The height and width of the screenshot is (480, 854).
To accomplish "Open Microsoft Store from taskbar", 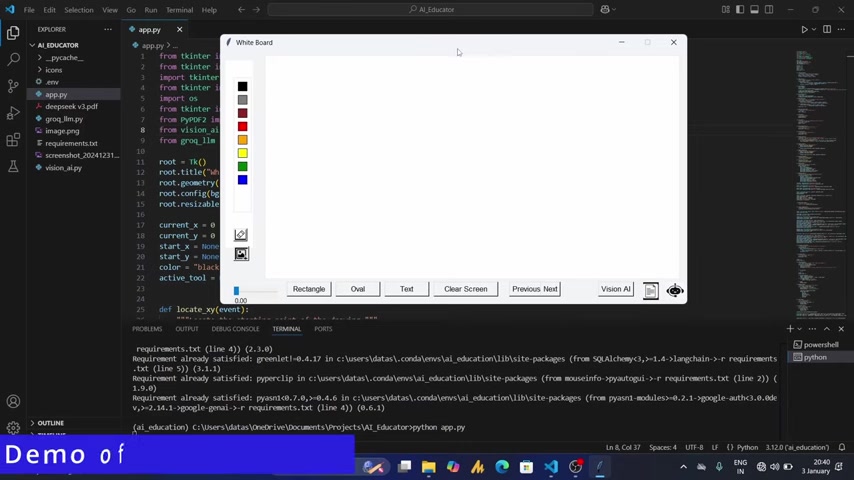I will tap(526, 467).
